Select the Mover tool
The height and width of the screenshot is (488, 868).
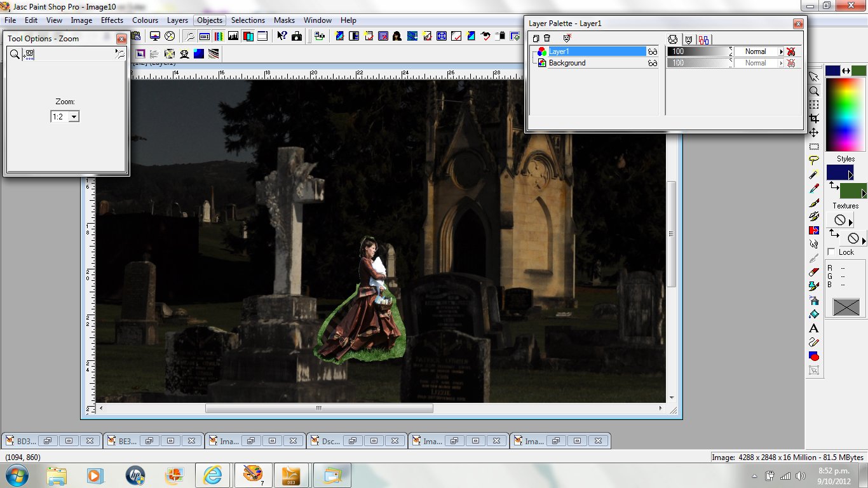pos(814,133)
